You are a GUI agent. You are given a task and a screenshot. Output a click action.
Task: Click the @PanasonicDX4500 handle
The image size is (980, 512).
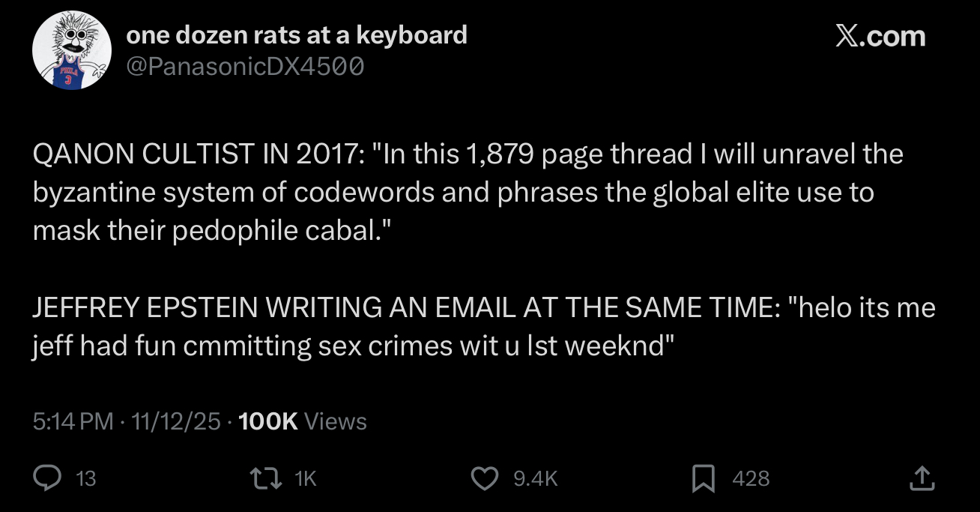[245, 67]
